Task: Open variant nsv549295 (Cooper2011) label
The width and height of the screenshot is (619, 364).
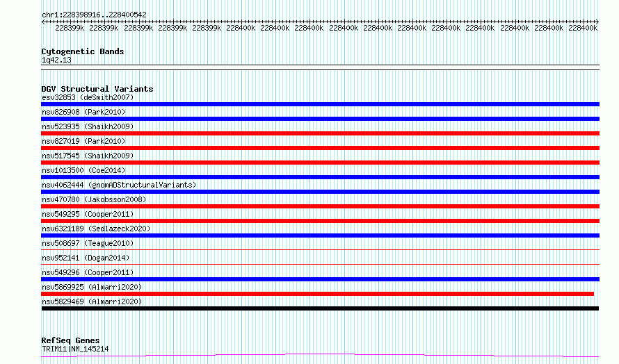Action: click(88, 214)
